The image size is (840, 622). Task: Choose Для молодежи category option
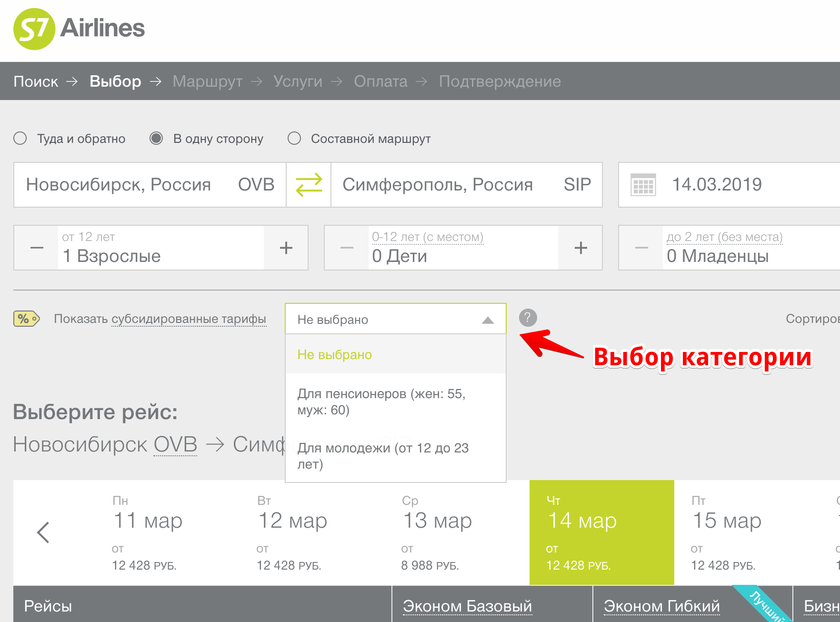395,456
